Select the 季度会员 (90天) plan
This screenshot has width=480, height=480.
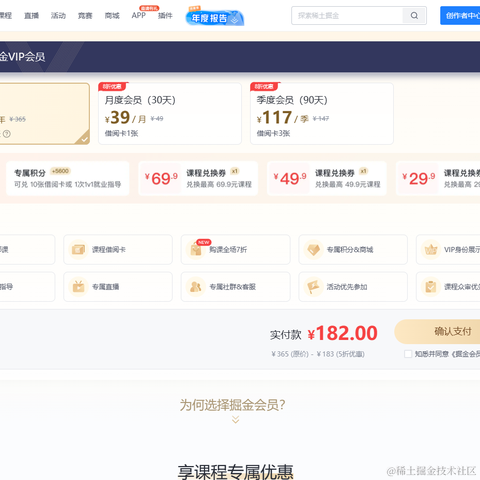(x=322, y=114)
